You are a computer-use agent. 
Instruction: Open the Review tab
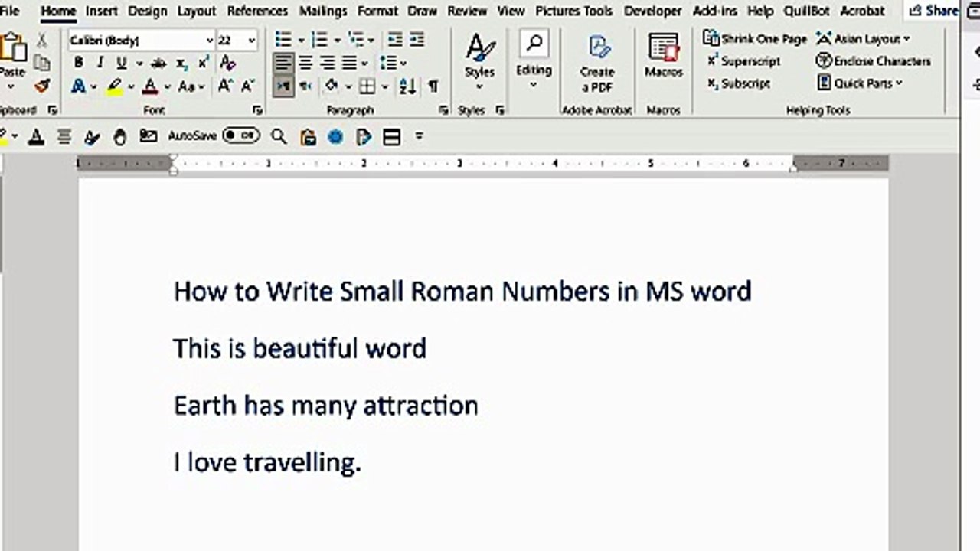coord(467,11)
